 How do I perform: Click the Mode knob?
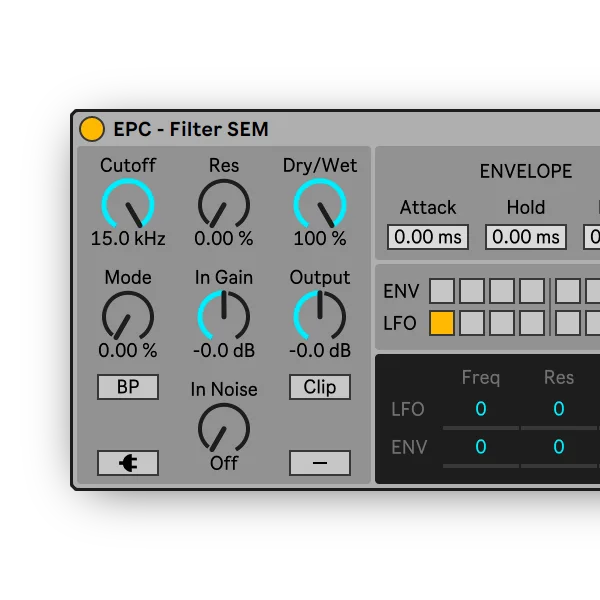[x=128, y=316]
